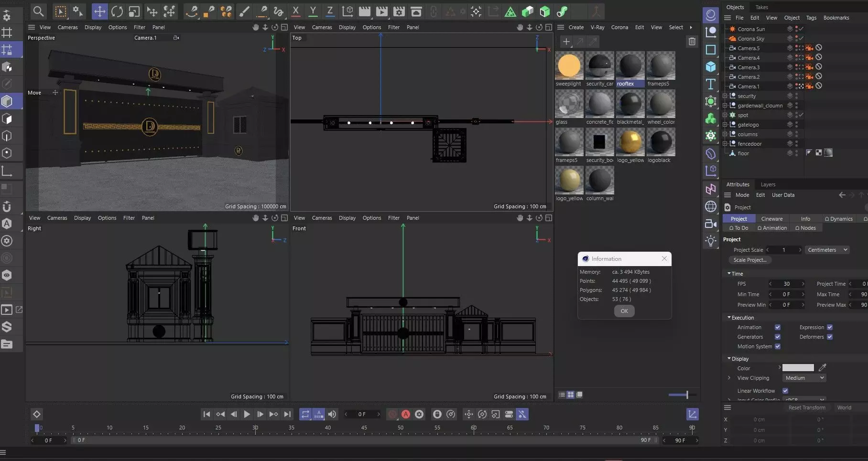Viewport: 868px width, 461px height.
Task: Switch to the Cineware tab
Action: [x=772, y=219]
